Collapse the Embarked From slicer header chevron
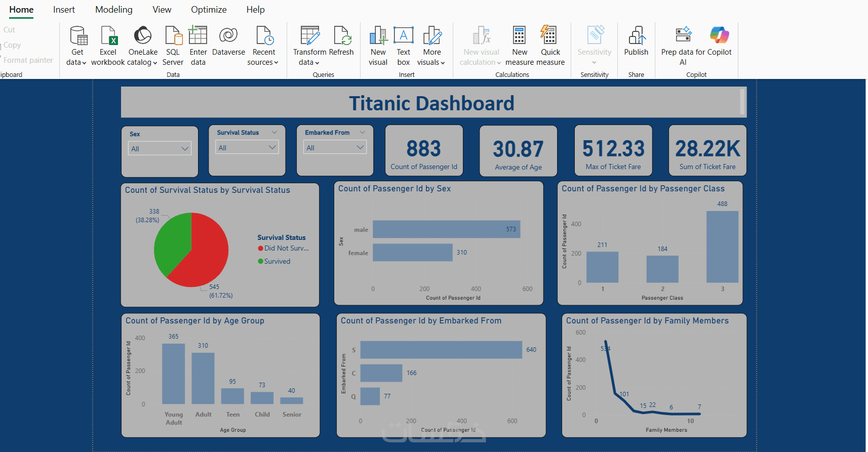The image size is (868, 452). 363,133
